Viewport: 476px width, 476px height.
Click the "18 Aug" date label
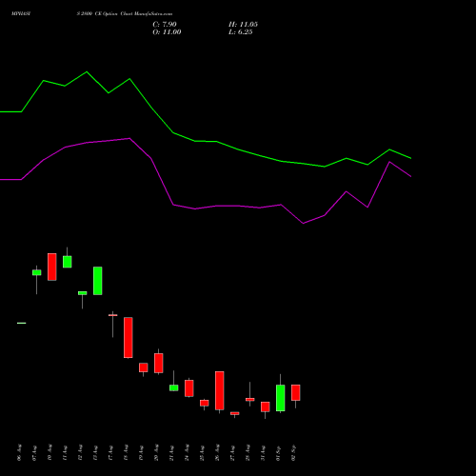126,453
